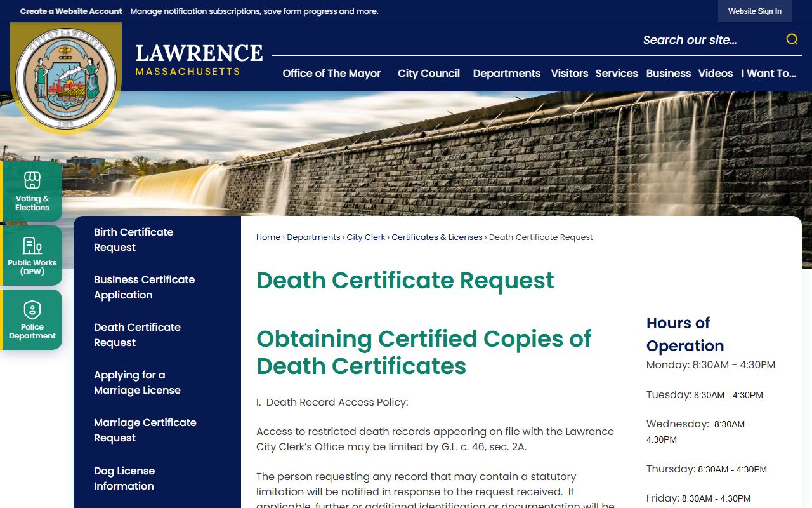This screenshot has height=508, width=812.
Task: Open Departments navigation menu
Action: [507, 73]
